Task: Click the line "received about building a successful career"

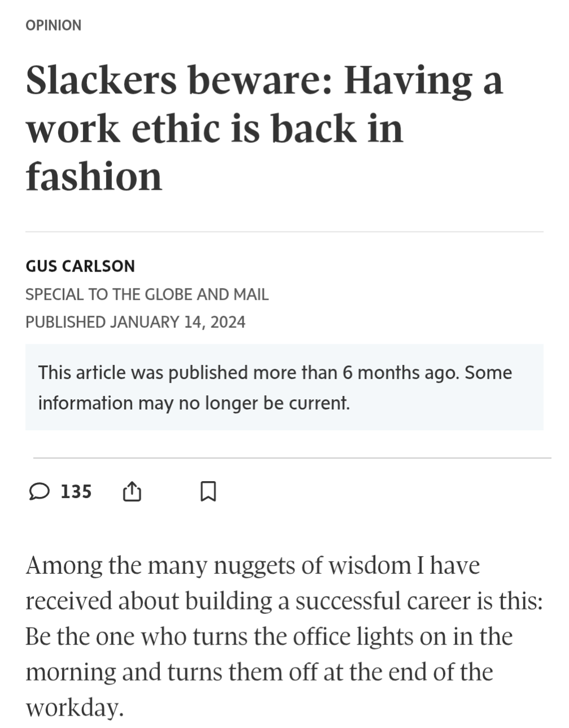Action: tap(284, 601)
